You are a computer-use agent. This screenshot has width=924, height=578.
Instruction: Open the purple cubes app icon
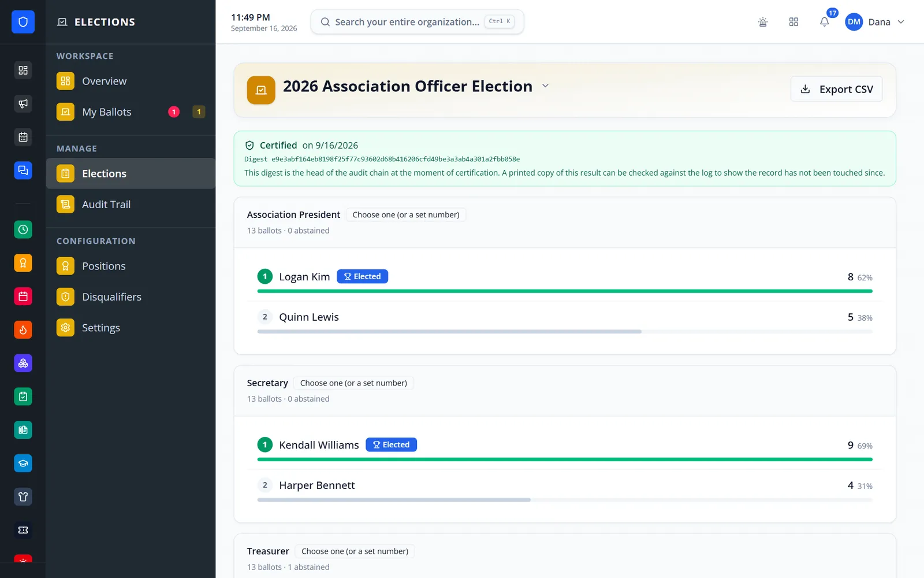tap(23, 363)
